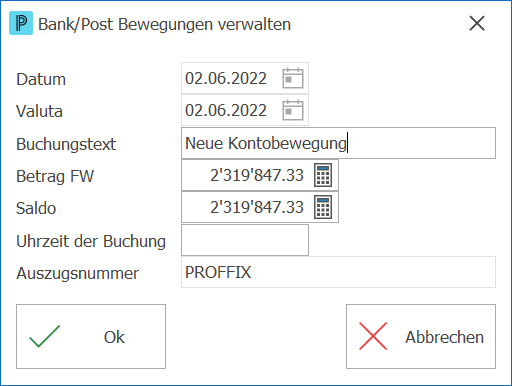Click the dialog title Bank/Post Bewegungen verwalten
The height and width of the screenshot is (386, 512).
click(x=164, y=24)
